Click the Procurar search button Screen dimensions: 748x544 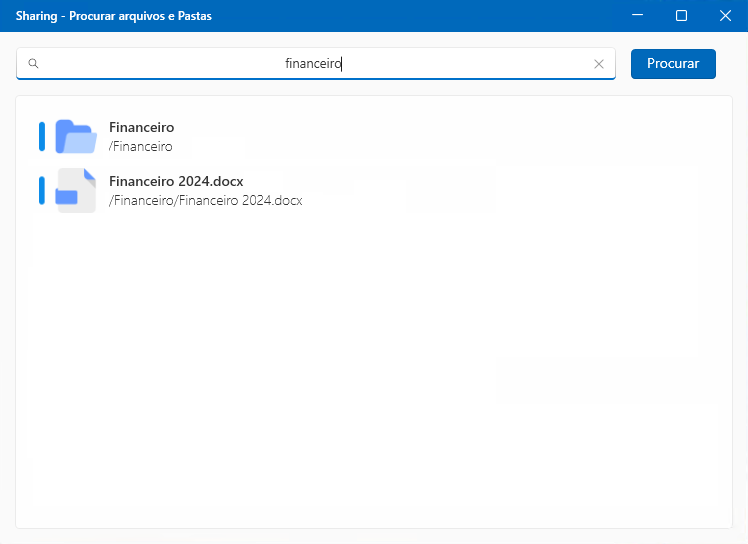[x=673, y=63]
